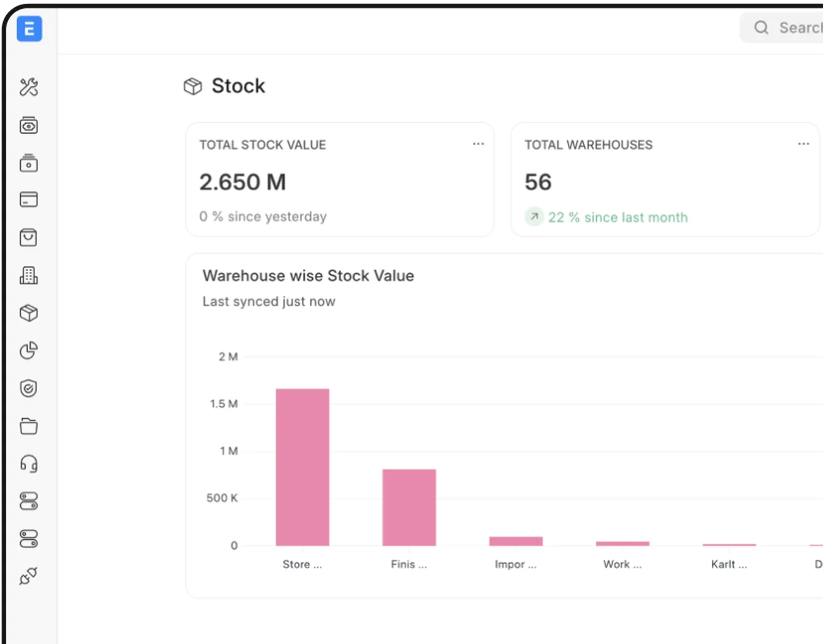Focus the Search input field
823x644 pixels.
(x=782, y=28)
